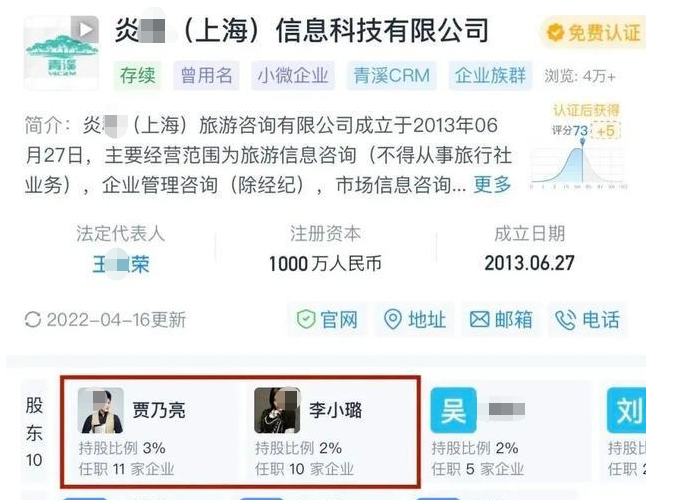Tap the 官网 shield icon
Image resolution: width=675 pixels, height=500 pixels.
306,320
